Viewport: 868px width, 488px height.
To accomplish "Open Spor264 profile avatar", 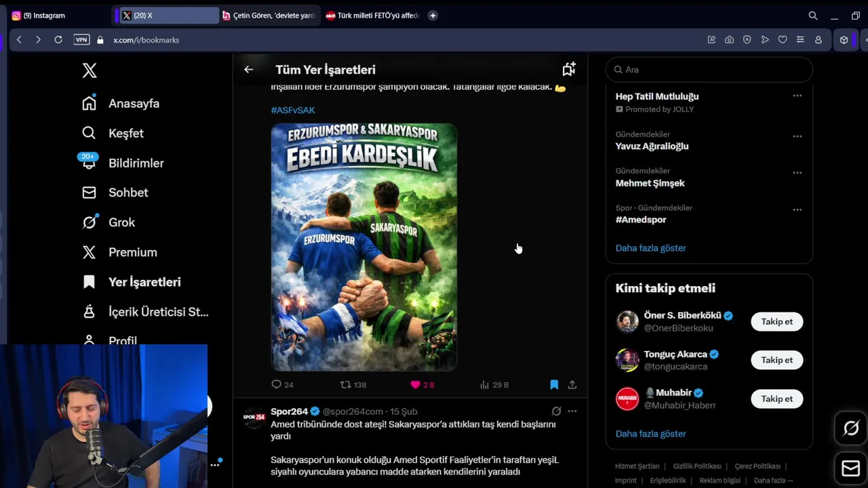I will [x=254, y=417].
